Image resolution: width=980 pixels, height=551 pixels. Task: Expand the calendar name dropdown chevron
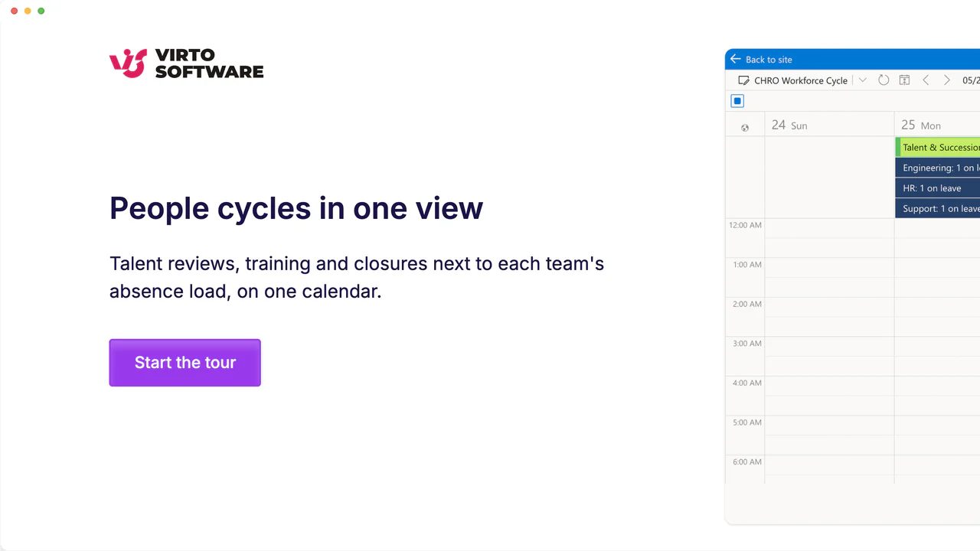[x=863, y=80]
